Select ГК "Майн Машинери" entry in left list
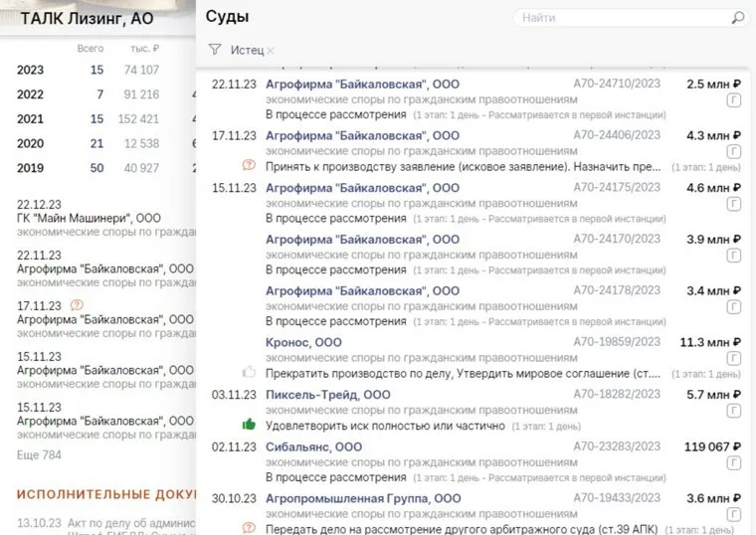 pos(89,217)
